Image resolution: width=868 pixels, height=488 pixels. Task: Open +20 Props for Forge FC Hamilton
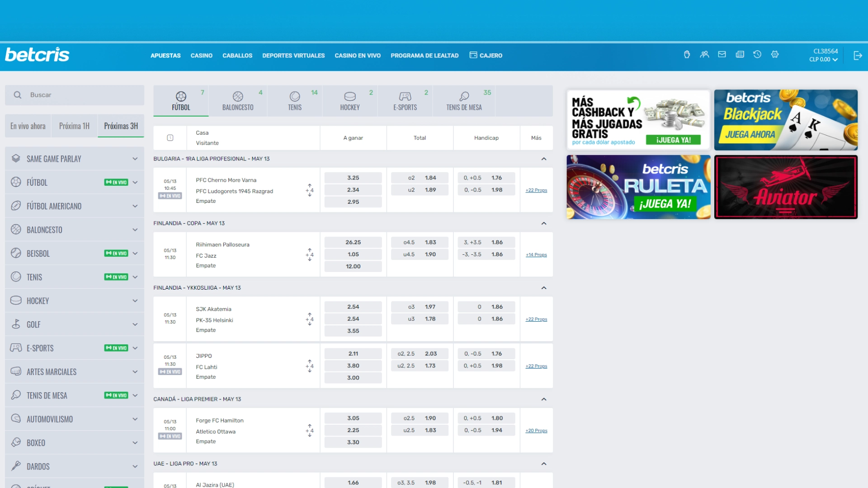(536, 431)
